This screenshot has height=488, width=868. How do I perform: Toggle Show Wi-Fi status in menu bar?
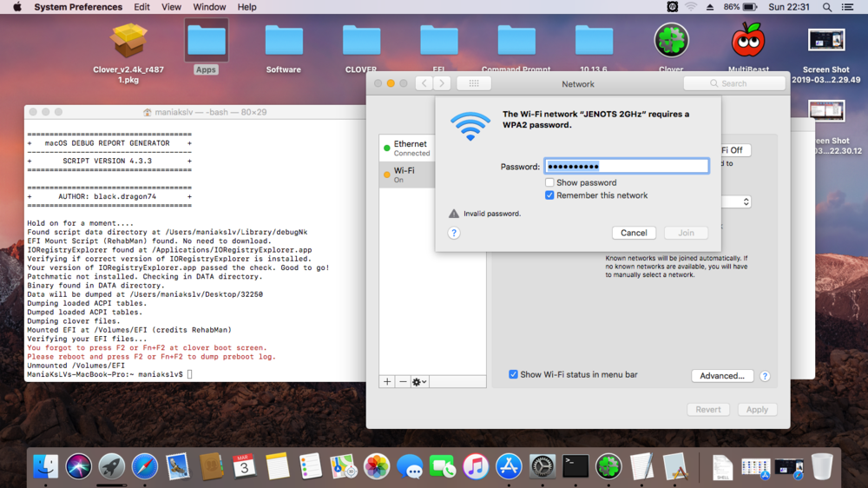pyautogui.click(x=513, y=374)
